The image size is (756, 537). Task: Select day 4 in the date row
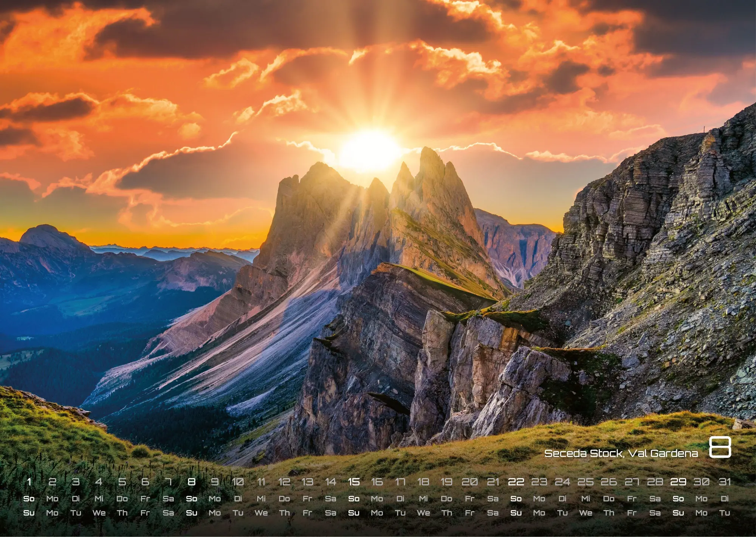99,482
